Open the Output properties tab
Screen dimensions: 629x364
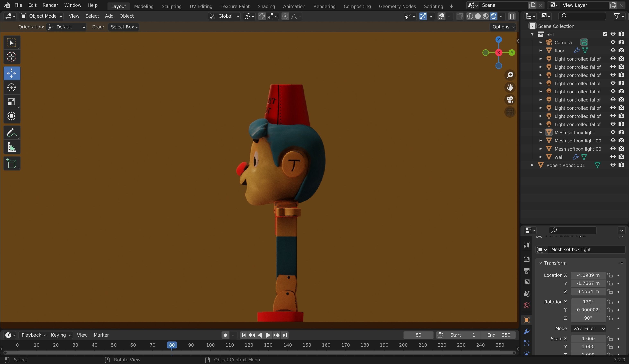(527, 271)
